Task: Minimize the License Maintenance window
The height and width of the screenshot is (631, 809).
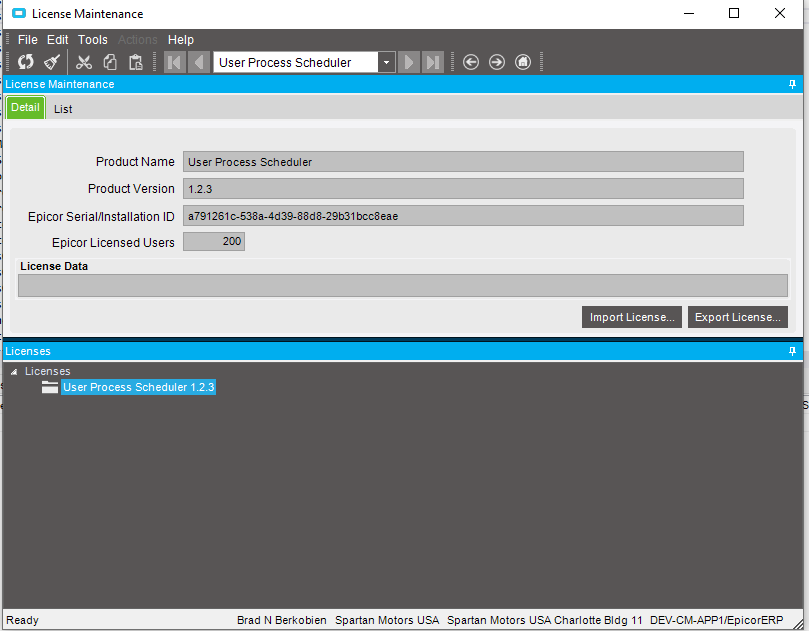Action: click(689, 13)
